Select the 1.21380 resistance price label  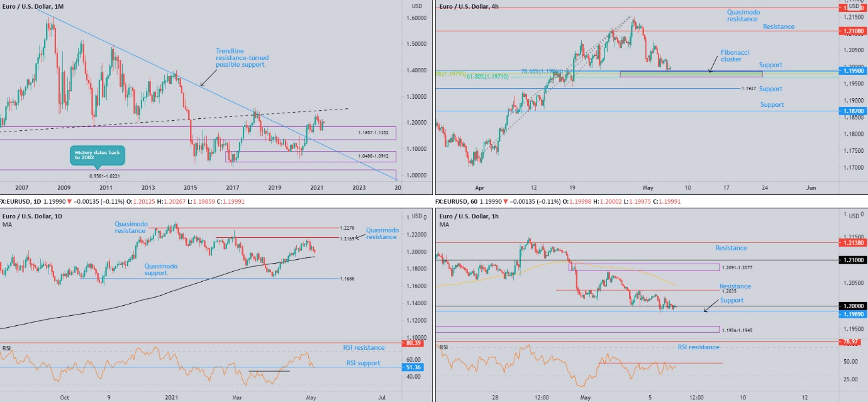coord(854,242)
